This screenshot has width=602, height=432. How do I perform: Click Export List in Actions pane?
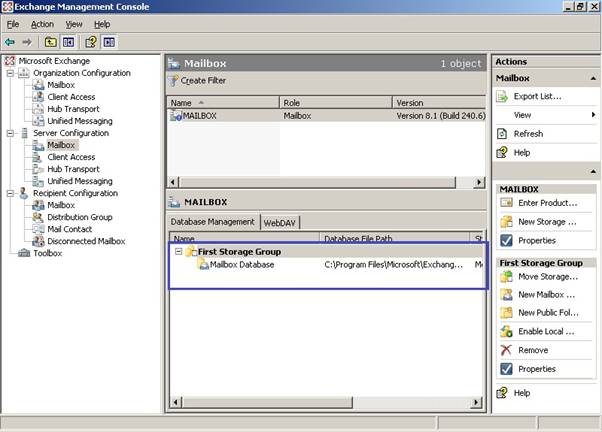[x=538, y=96]
